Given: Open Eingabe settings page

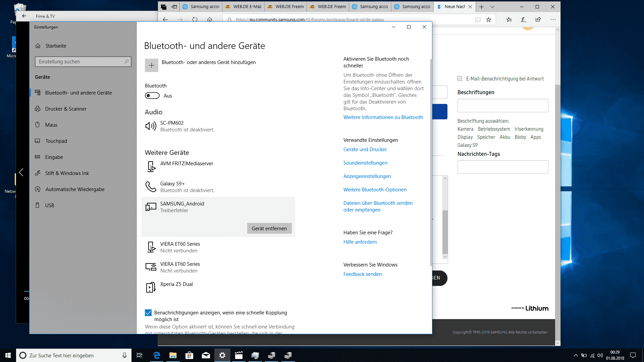Looking at the screenshot, I should point(83,157).
